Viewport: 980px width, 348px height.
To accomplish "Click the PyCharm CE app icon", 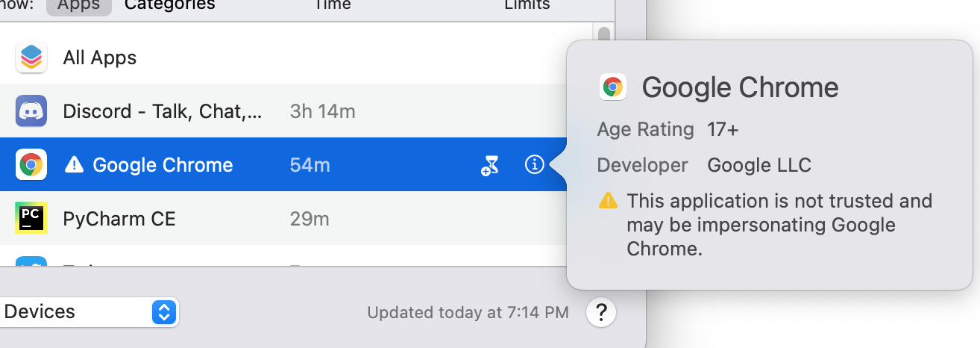I will click(x=31, y=218).
